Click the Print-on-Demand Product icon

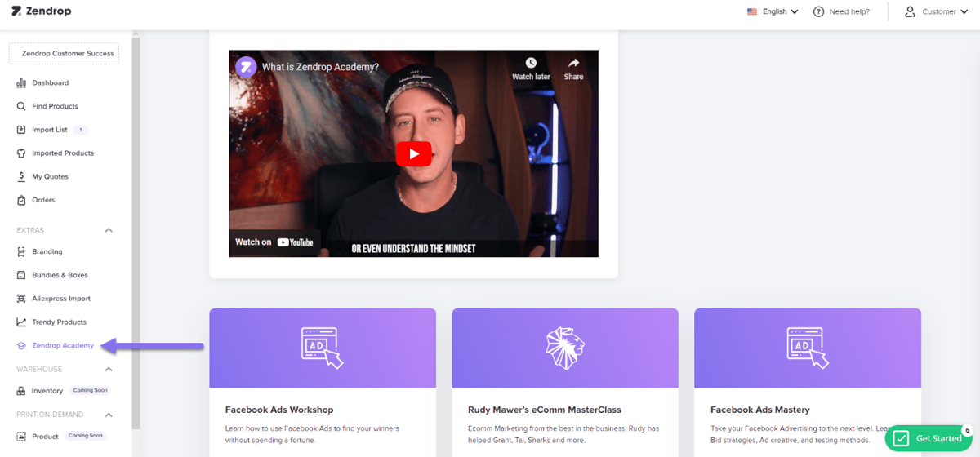pos(21,437)
